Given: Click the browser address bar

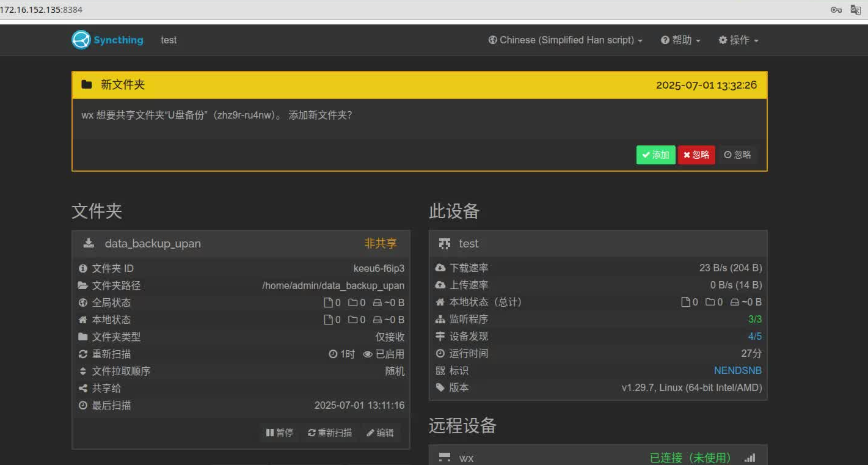Looking at the screenshot, I should (x=244, y=10).
